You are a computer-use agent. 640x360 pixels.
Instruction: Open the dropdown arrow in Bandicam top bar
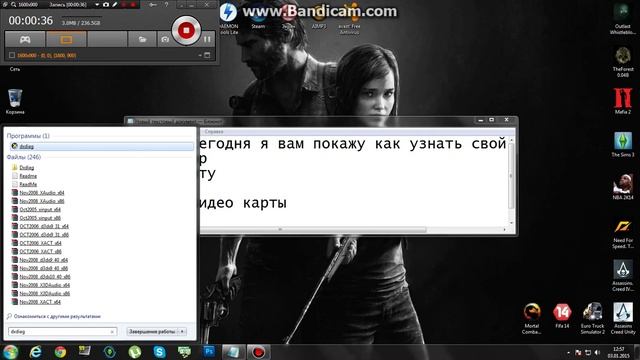[x=97, y=4]
